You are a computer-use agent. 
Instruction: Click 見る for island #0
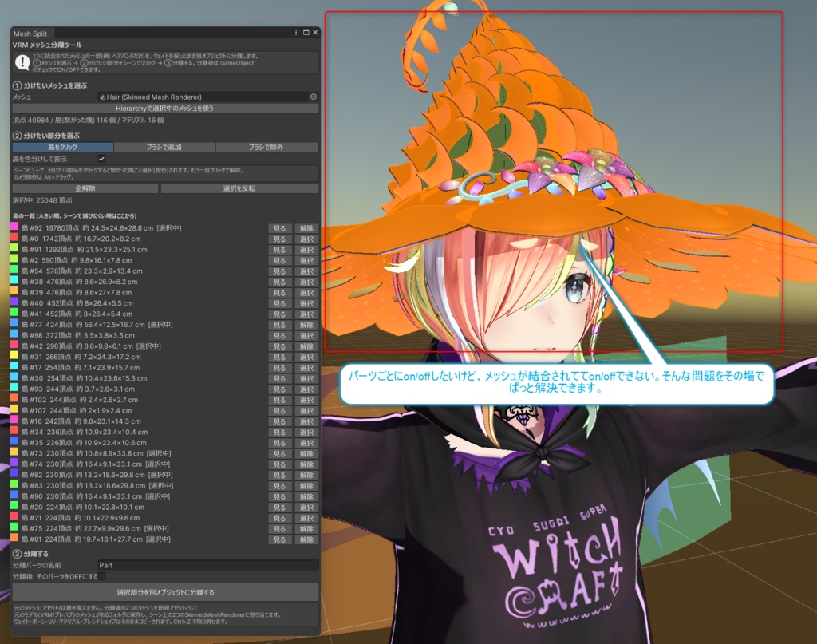click(280, 239)
